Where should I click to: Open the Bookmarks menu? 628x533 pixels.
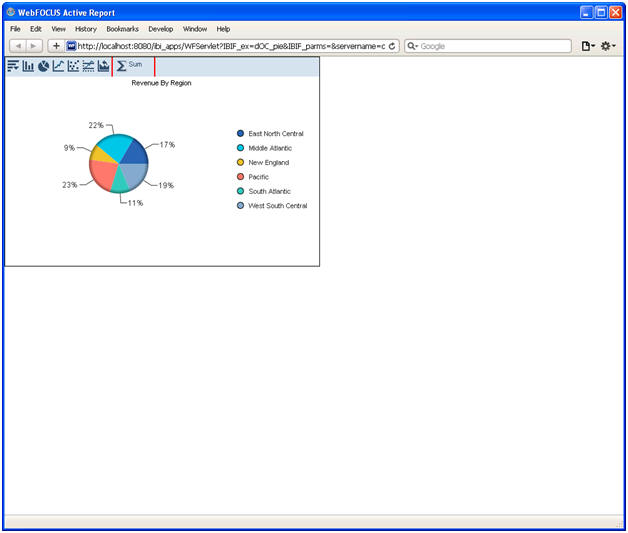click(x=123, y=29)
